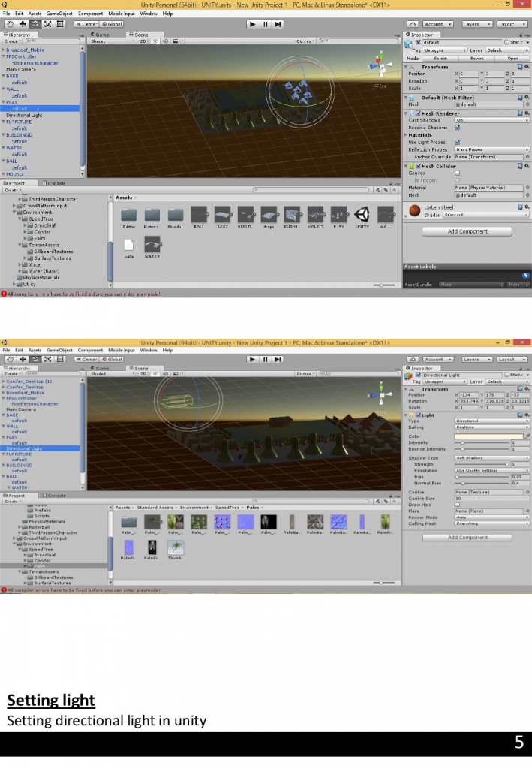Expand the TerrainAssets folder in top Project tree

coord(20,245)
